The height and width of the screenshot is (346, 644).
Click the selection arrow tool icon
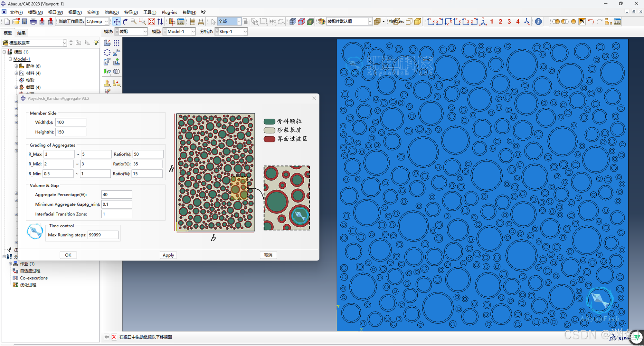213,22
